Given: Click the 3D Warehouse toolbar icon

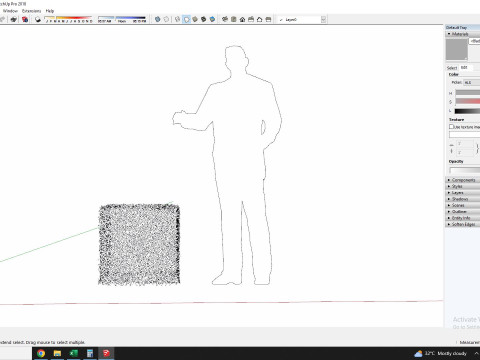Looking at the screenshot, I should click(14, 20).
